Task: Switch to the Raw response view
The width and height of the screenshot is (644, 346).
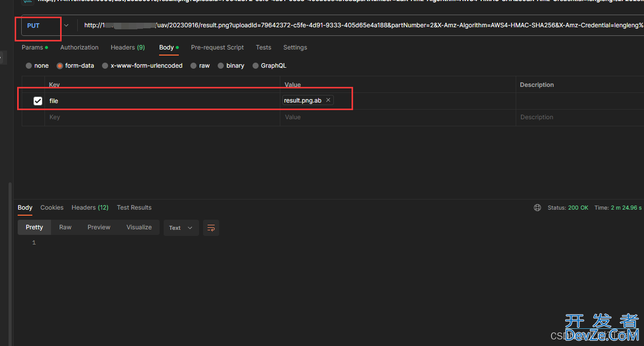Action: point(65,227)
